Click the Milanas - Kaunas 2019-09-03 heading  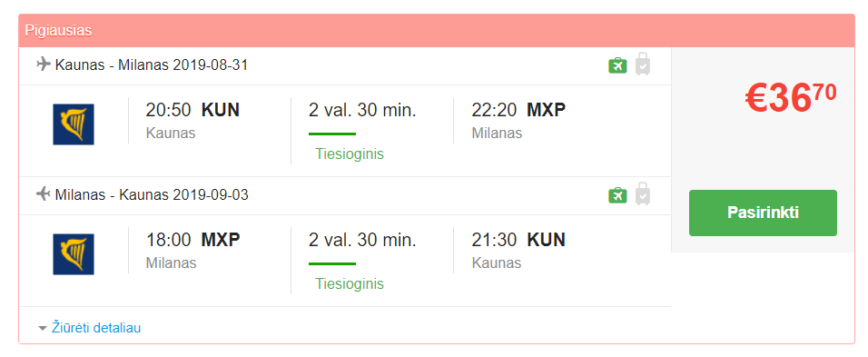(152, 194)
